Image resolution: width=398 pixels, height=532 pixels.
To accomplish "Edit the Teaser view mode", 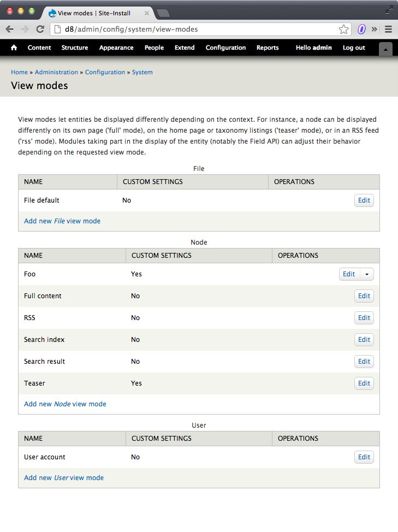I will (364, 383).
